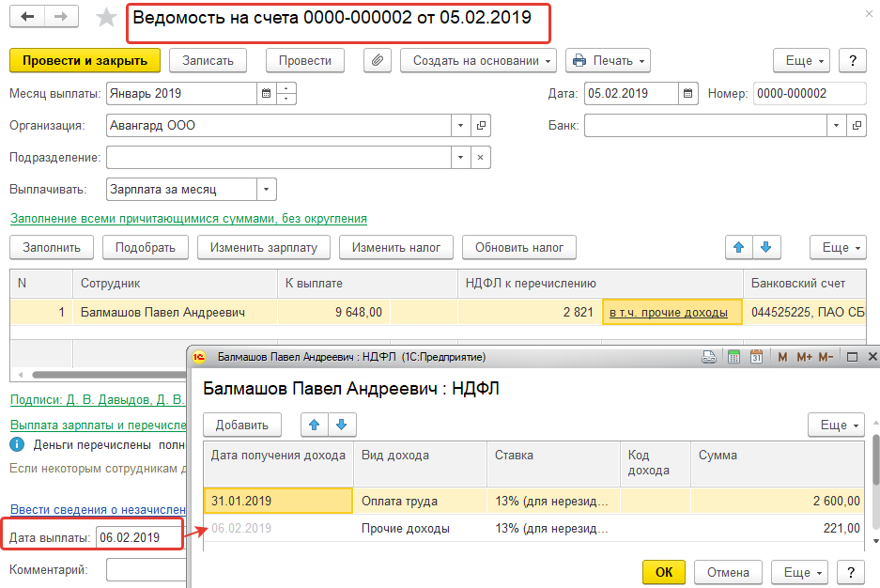Open attached files via paperclip icon
Image resolution: width=880 pixels, height=588 pixels.
[378, 61]
